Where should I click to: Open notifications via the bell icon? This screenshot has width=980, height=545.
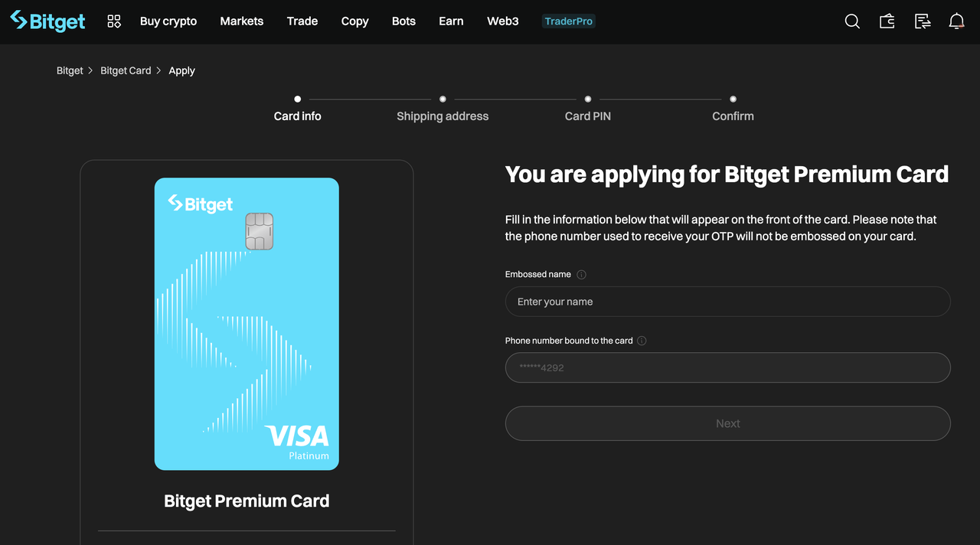click(956, 21)
